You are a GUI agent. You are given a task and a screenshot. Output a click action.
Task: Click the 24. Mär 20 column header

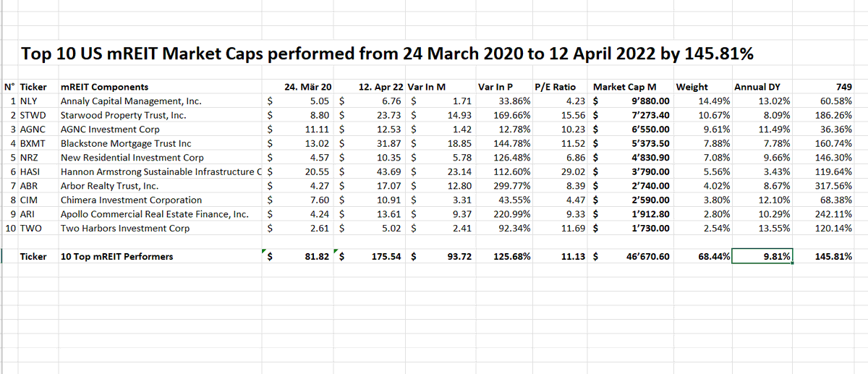(x=308, y=87)
